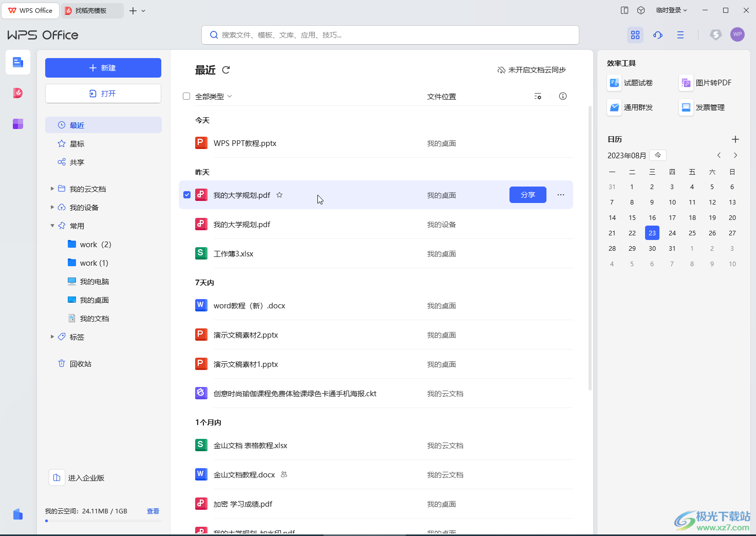Click cloud storage usage progress bar

pos(103,521)
